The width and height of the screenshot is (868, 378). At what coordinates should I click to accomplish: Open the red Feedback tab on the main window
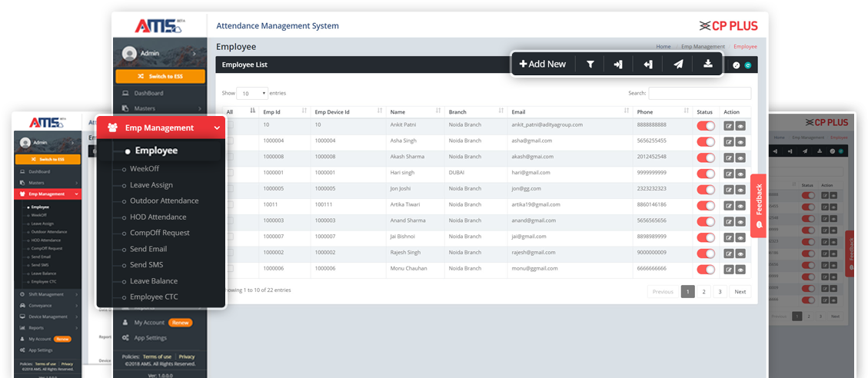(x=758, y=206)
